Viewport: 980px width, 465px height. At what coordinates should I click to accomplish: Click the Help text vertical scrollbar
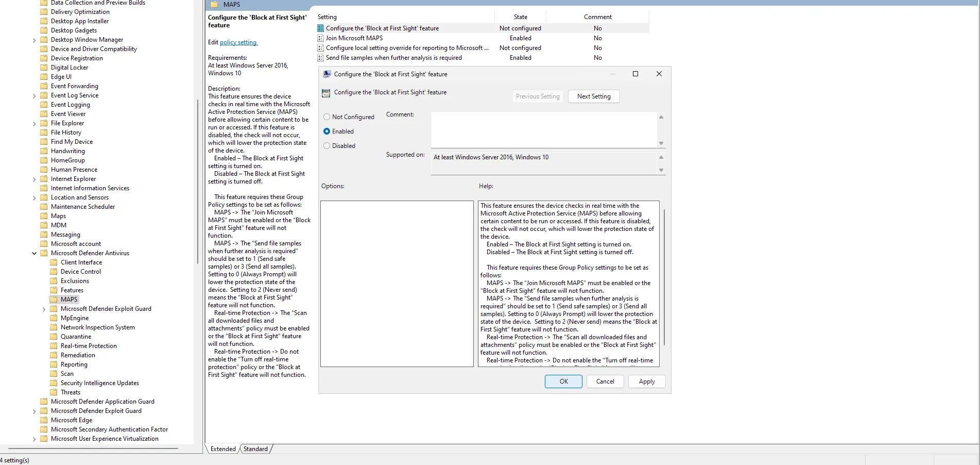point(664,277)
